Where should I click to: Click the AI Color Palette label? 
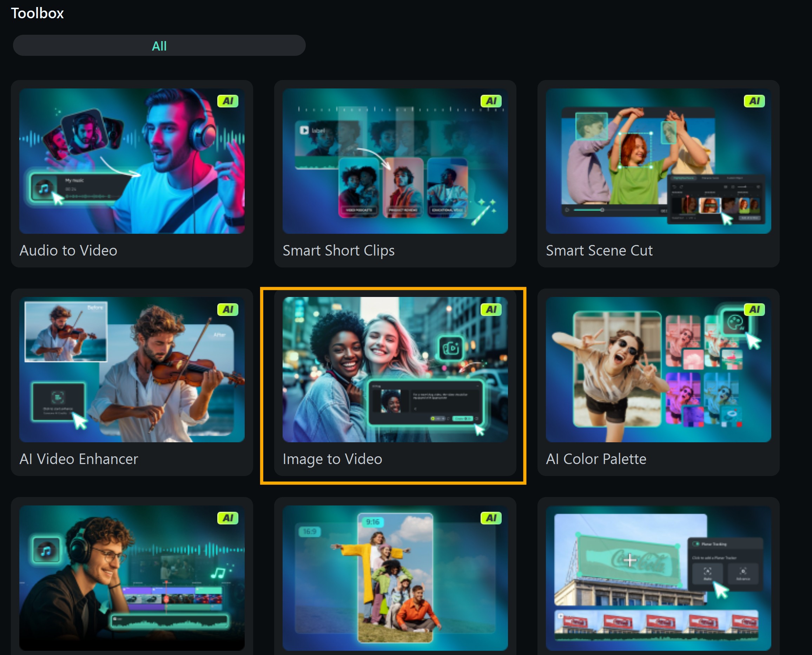pyautogui.click(x=596, y=459)
